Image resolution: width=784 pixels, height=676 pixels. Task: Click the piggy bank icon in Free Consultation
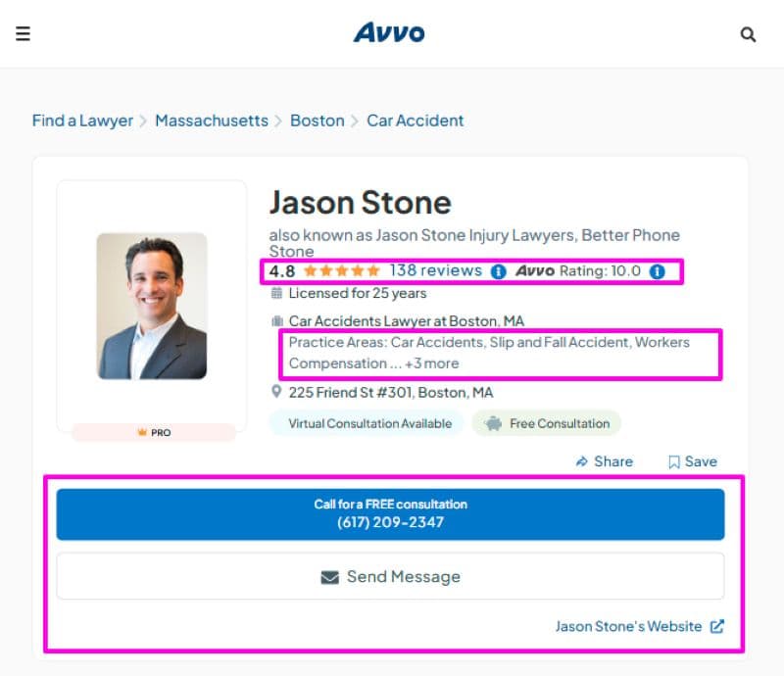pyautogui.click(x=493, y=423)
